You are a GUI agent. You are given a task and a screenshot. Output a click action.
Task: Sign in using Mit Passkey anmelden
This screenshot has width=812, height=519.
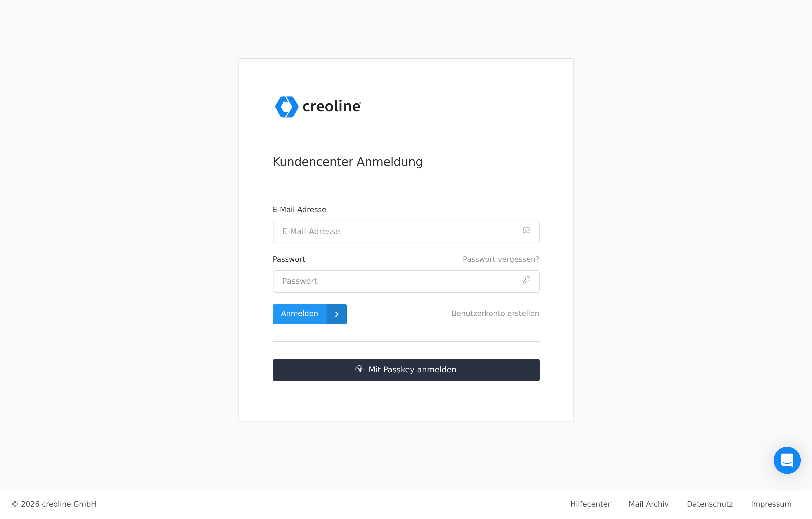click(x=412, y=370)
